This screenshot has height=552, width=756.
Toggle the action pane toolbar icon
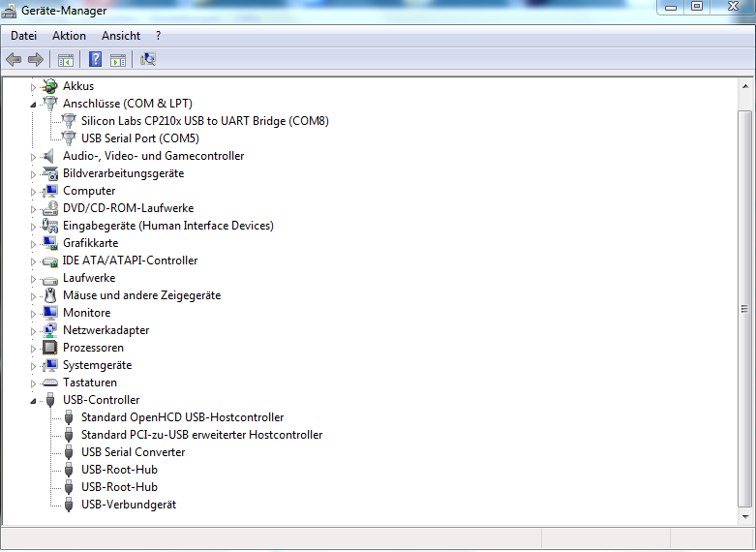pos(118,60)
